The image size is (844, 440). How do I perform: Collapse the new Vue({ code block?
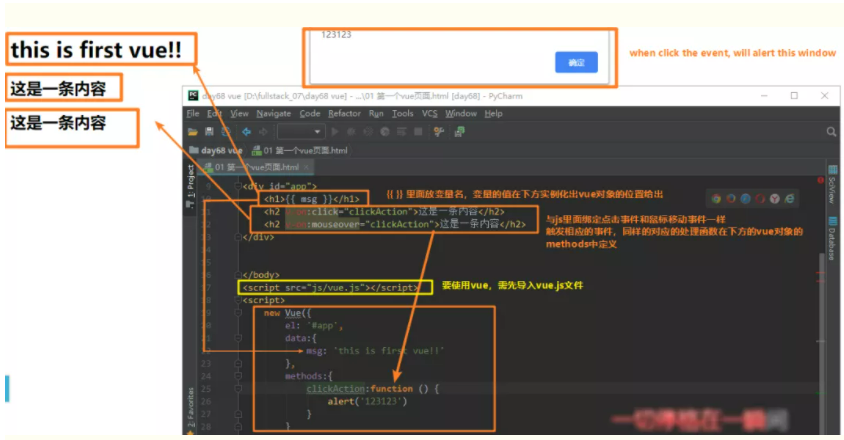238,313
